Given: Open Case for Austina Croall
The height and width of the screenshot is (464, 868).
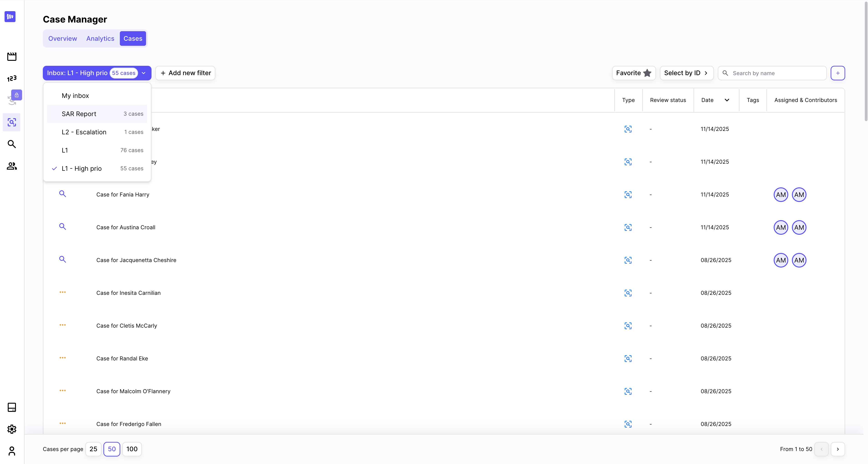Looking at the screenshot, I should coord(126,227).
